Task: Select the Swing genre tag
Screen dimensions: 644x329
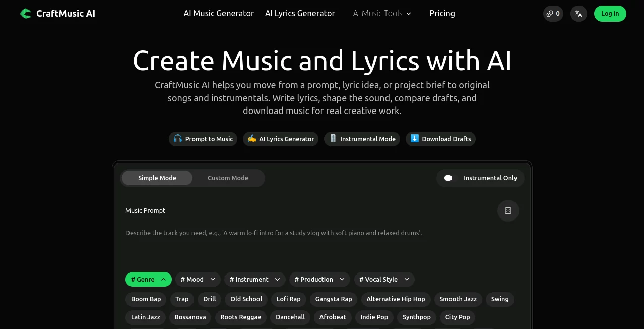Action: (x=500, y=299)
